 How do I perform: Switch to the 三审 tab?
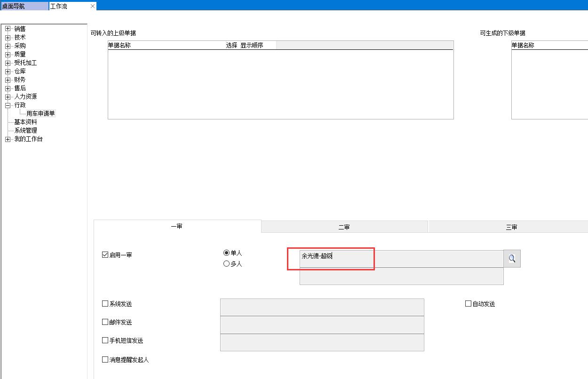[x=511, y=227]
